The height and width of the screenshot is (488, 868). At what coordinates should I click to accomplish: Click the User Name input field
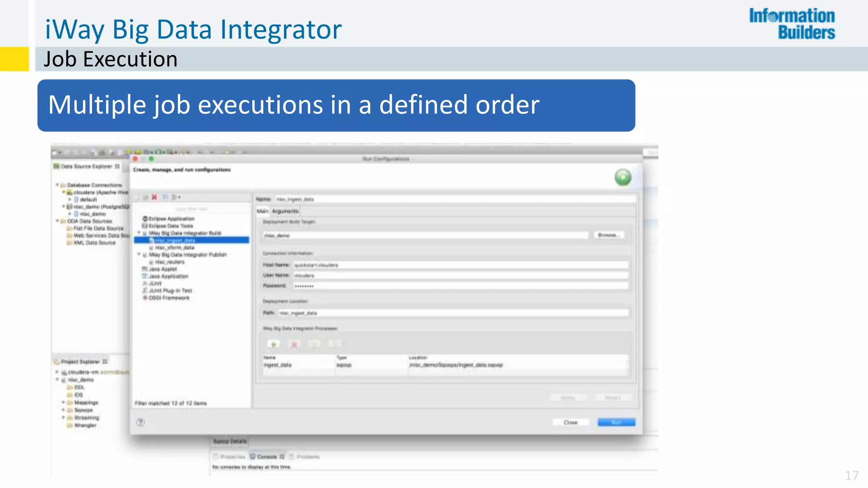[x=460, y=276]
